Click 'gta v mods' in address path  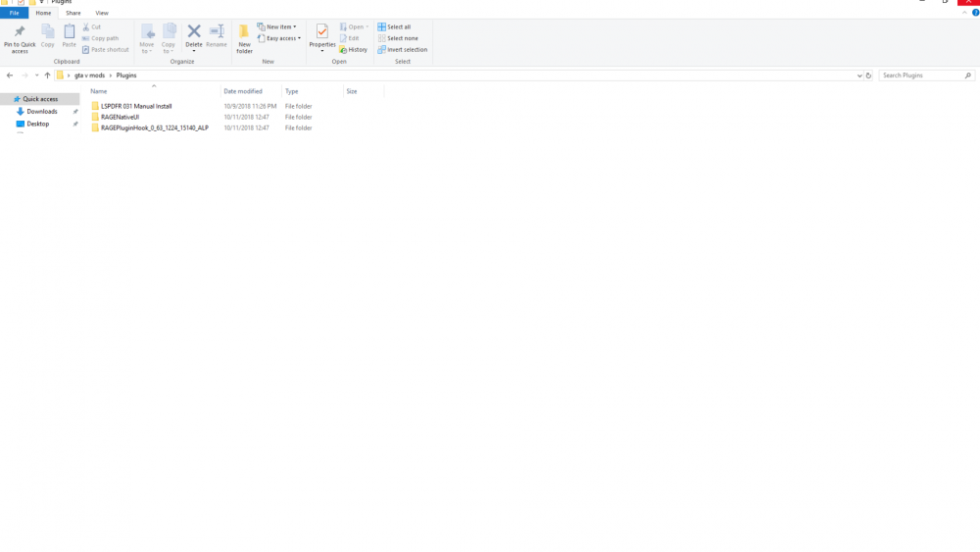[x=89, y=75]
